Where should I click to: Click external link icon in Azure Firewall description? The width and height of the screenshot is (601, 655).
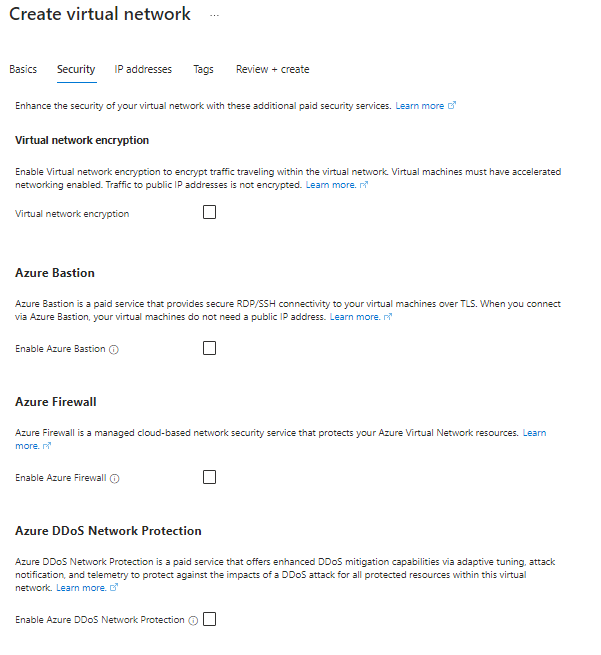click(47, 446)
